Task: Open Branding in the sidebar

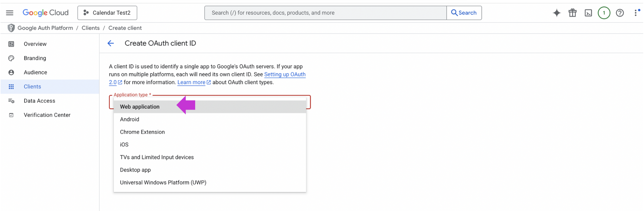Action: point(50,58)
